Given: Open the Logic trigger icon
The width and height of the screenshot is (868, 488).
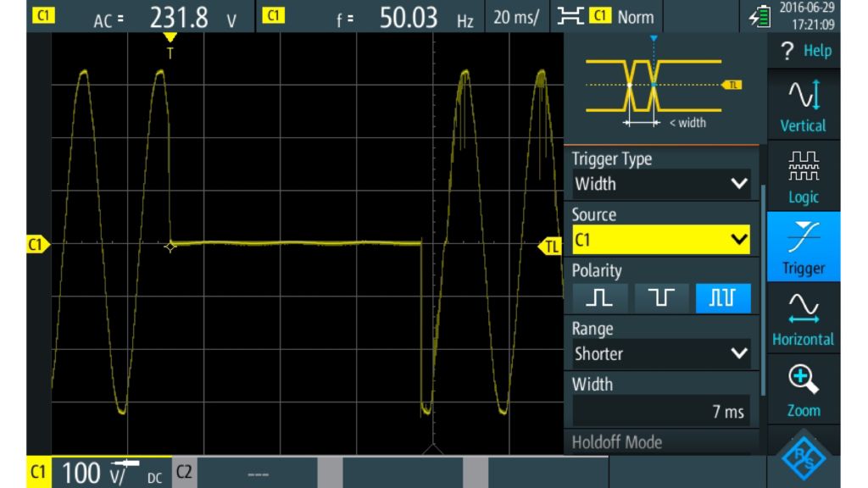Looking at the screenshot, I should pyautogui.click(x=802, y=174).
